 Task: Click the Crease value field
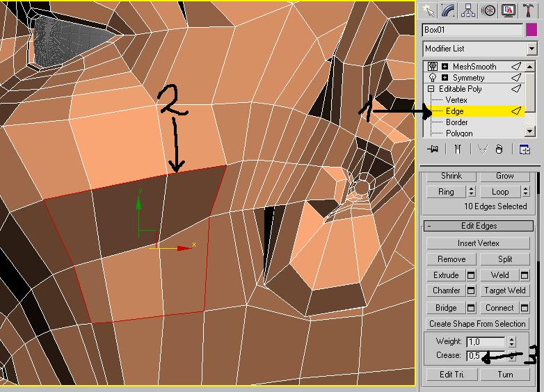click(486, 356)
